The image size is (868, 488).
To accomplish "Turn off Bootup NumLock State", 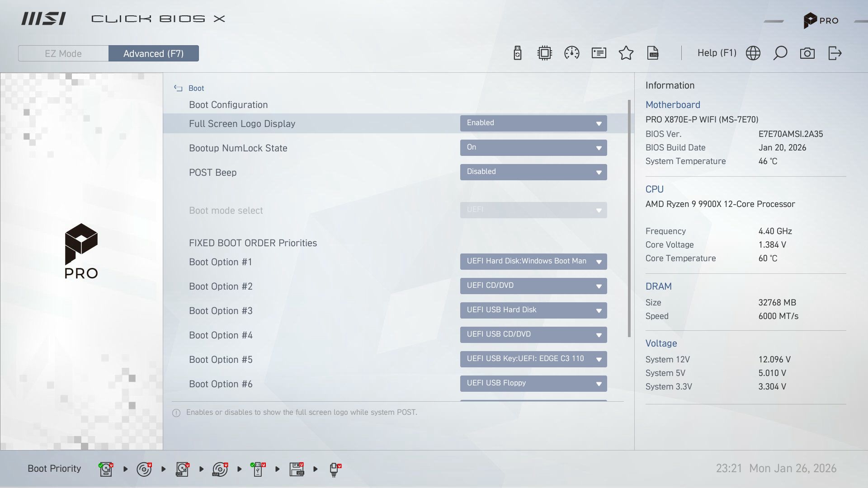I will tap(533, 148).
